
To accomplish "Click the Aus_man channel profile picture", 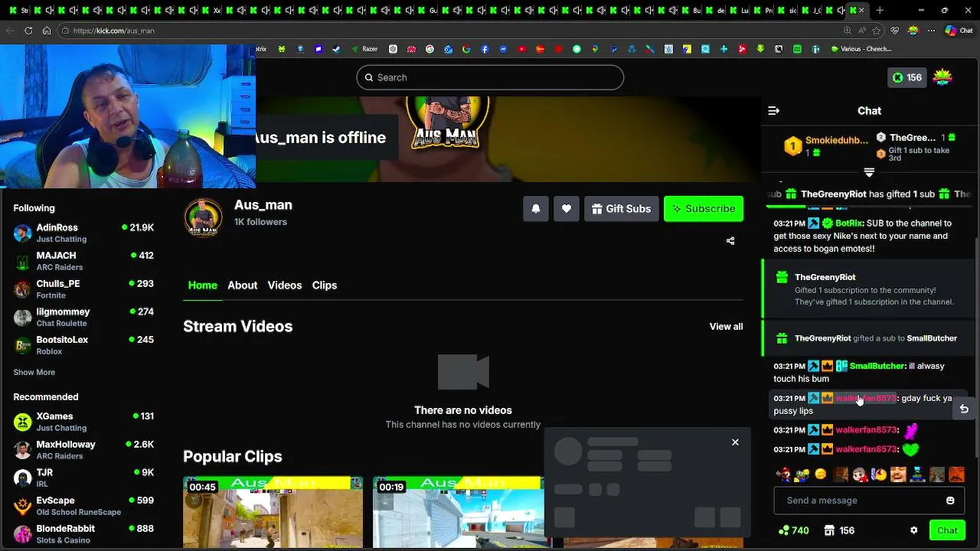I will tap(203, 217).
